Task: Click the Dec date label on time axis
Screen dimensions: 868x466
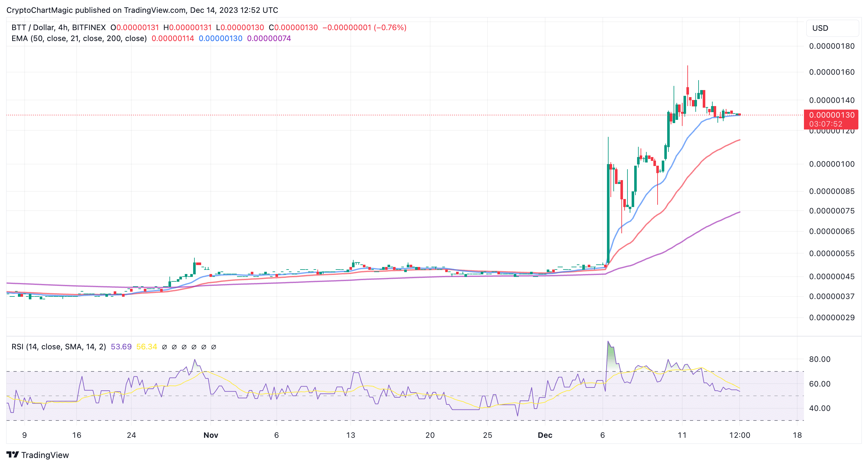Action: point(545,435)
